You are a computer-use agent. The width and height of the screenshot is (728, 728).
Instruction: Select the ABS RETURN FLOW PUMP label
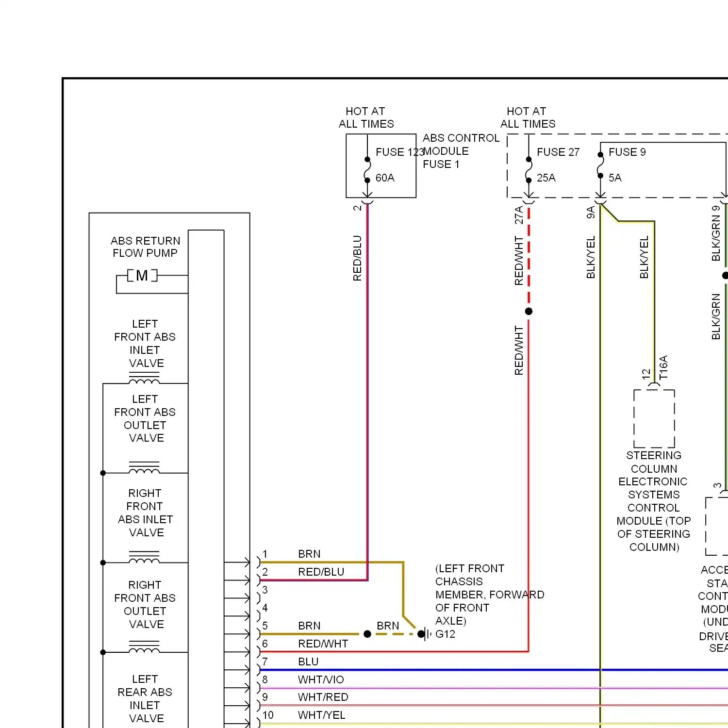(145, 247)
